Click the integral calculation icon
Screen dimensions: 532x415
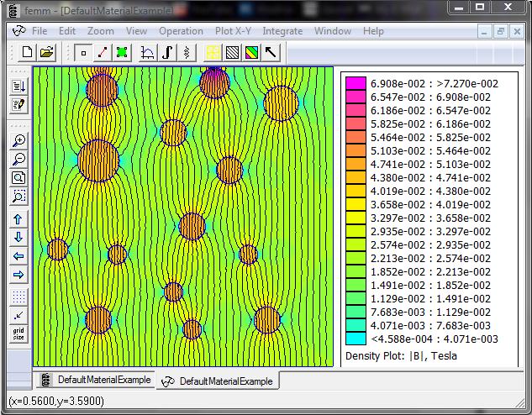pos(167,53)
